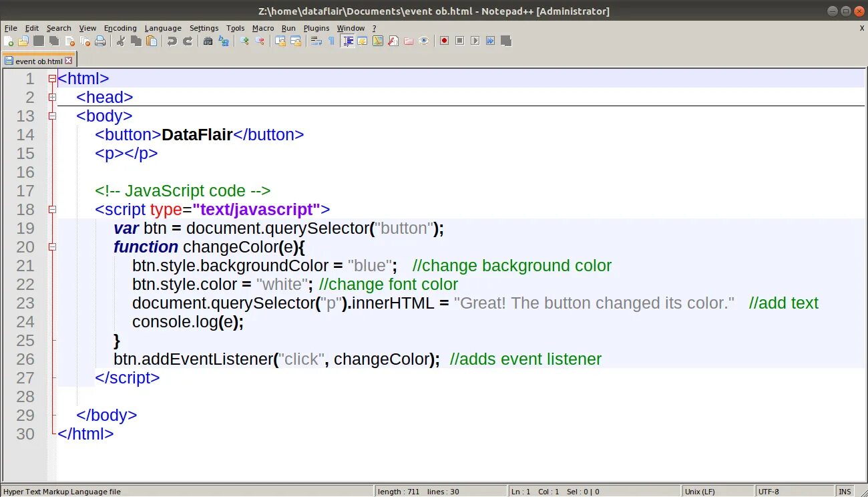868x497 pixels.
Task: Click line number 24 in the margin
Action: [25, 322]
